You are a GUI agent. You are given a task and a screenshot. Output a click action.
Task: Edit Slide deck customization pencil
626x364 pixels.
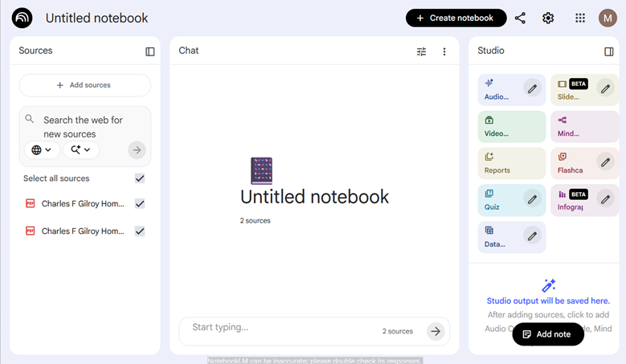tap(605, 88)
